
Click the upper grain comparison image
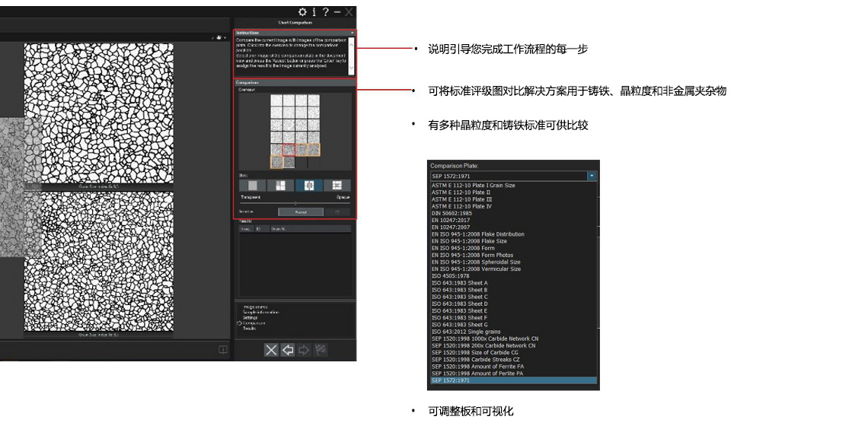98,113
